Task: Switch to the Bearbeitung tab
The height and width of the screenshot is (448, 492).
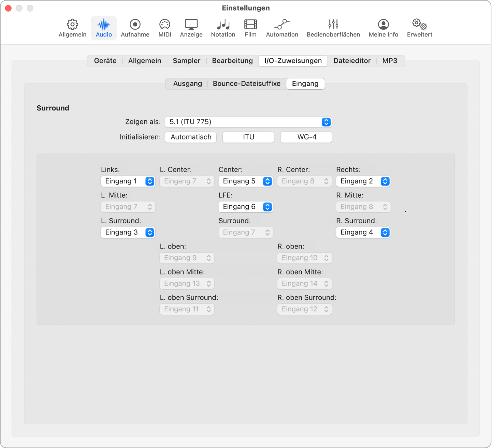Action: [x=232, y=61]
